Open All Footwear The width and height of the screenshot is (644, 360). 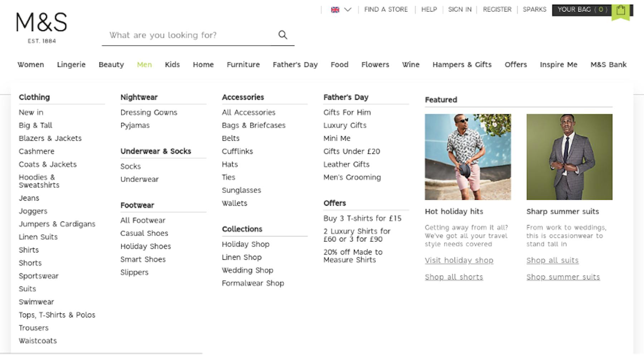(x=143, y=220)
